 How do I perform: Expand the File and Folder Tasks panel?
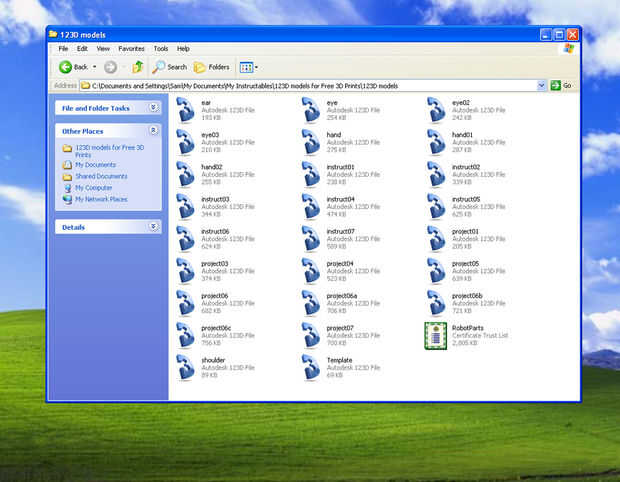[x=153, y=108]
